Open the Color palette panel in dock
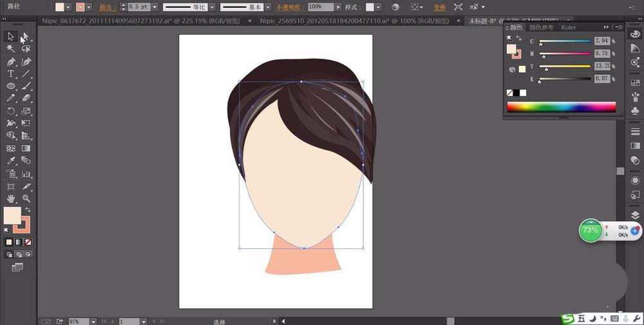 point(635,34)
